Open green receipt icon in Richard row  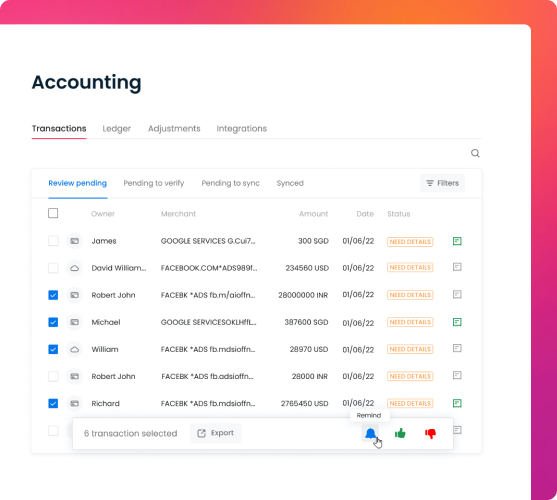tap(457, 403)
